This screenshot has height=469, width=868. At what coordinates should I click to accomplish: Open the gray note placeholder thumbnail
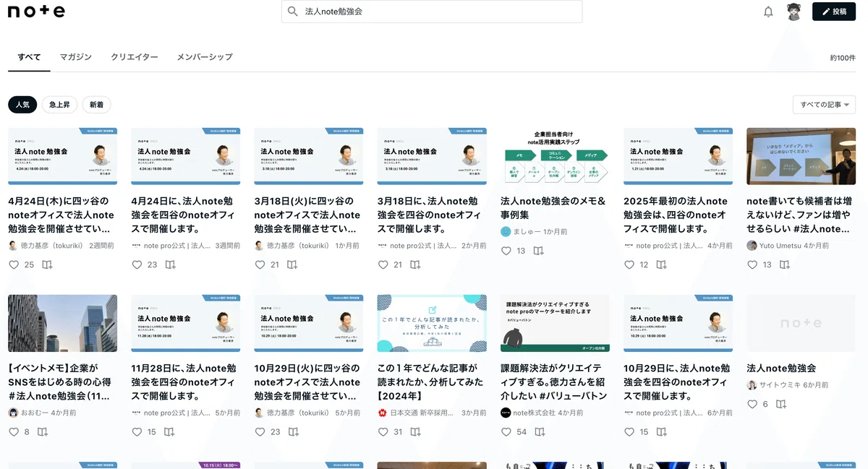pyautogui.click(x=801, y=323)
